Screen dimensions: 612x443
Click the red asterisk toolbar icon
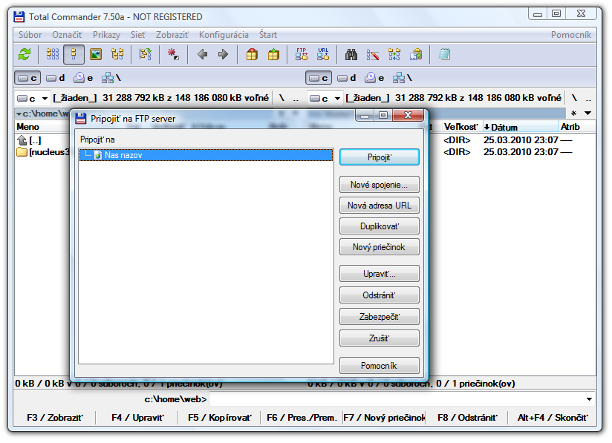click(173, 54)
